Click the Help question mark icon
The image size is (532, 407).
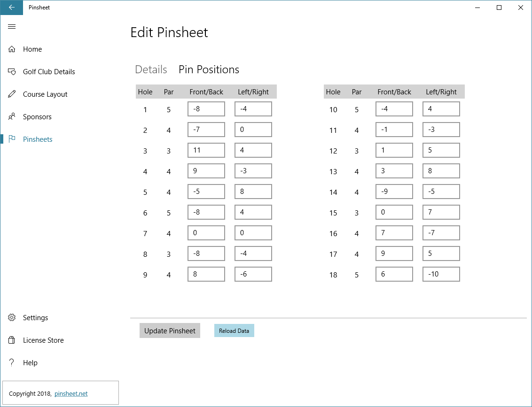point(12,363)
